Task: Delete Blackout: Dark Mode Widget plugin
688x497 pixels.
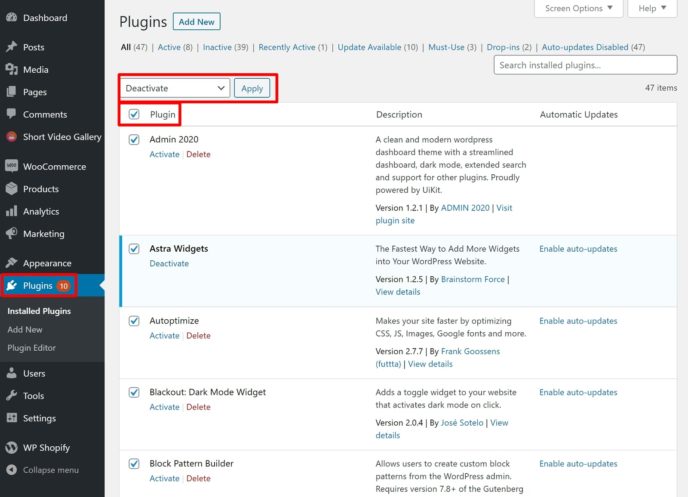Action: (x=198, y=407)
